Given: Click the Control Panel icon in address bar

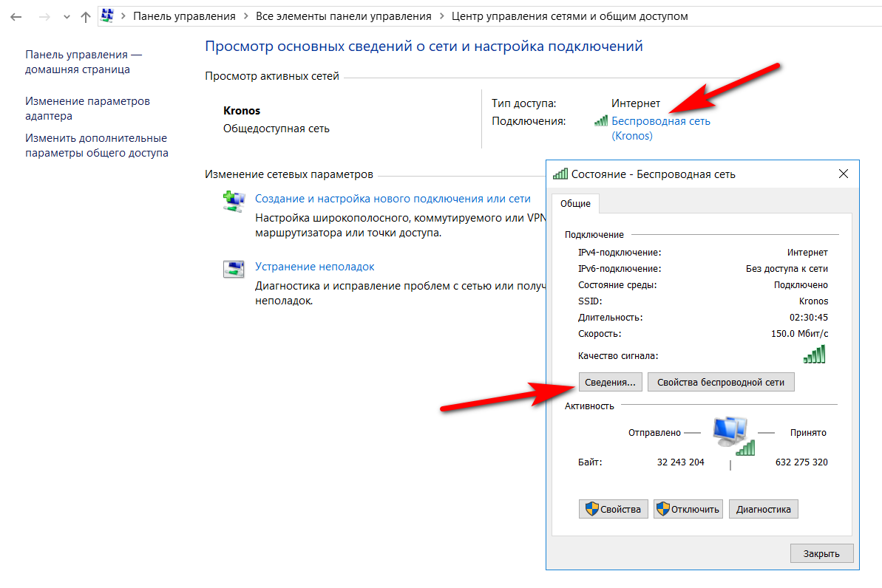Looking at the screenshot, I should click(107, 16).
